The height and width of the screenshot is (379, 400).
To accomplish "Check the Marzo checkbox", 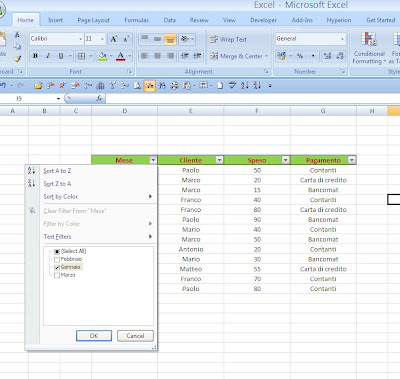I will point(57,275).
